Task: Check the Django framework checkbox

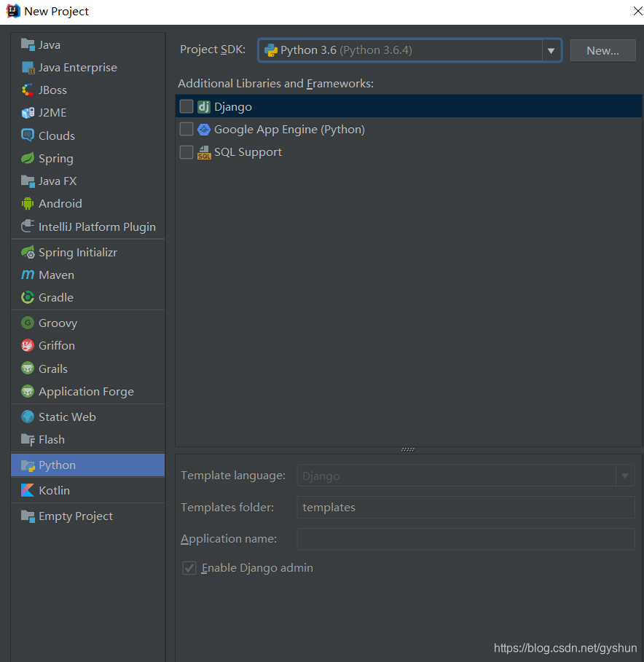Action: 186,106
